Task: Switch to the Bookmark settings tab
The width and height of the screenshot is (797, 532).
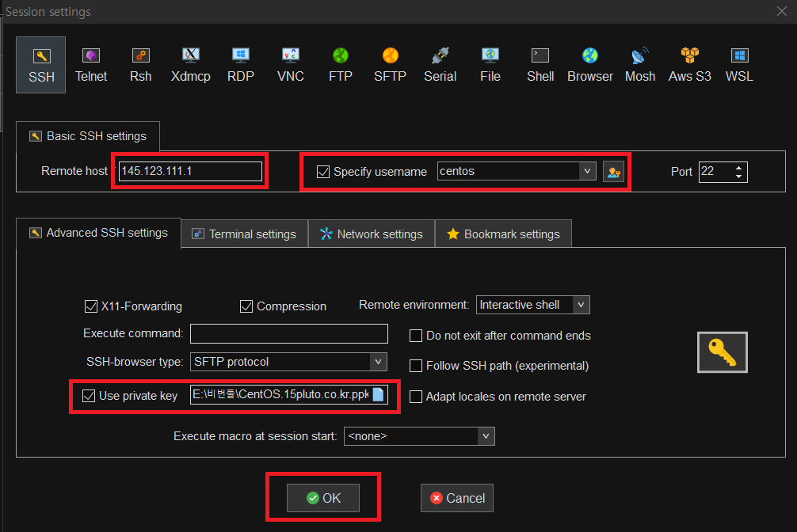Action: (503, 234)
